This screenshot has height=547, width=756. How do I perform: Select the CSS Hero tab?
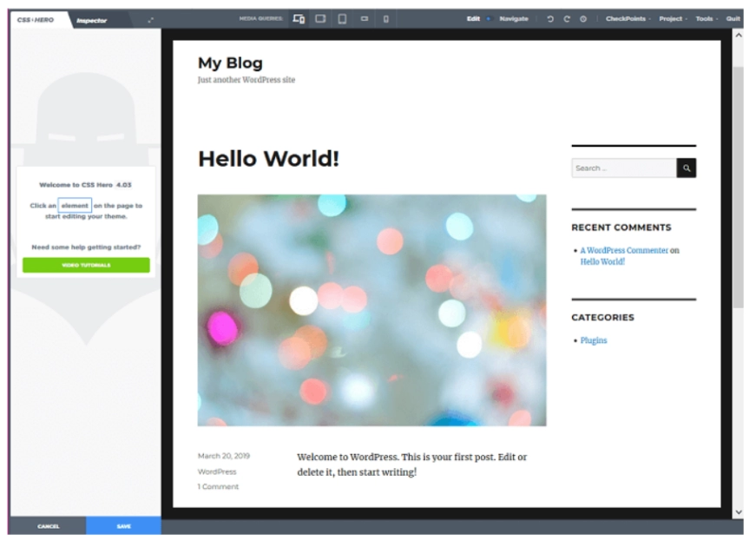click(36, 19)
